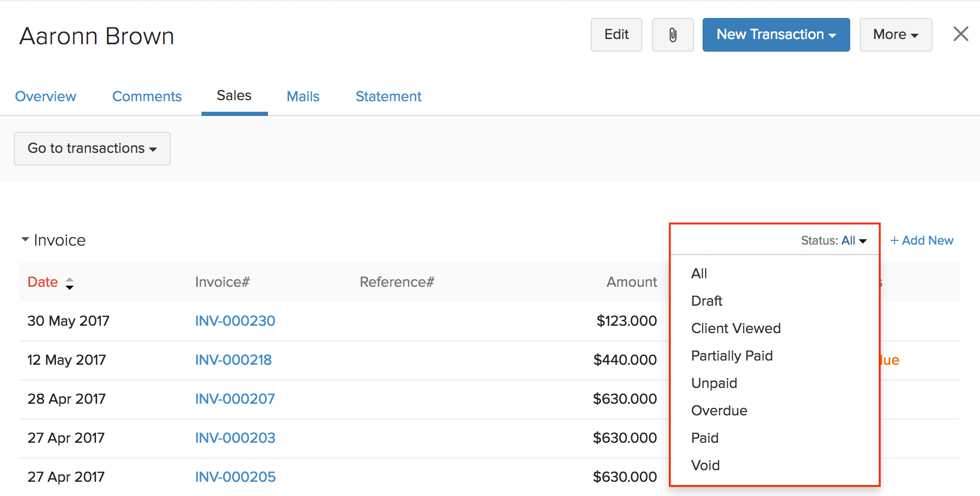
Task: Switch to the Comments tab
Action: (147, 96)
